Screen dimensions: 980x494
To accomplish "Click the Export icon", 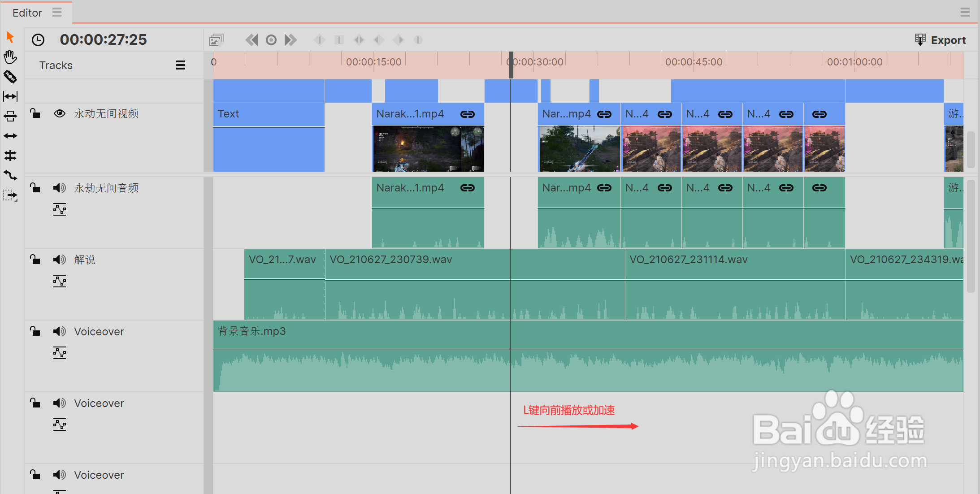I will (x=919, y=40).
